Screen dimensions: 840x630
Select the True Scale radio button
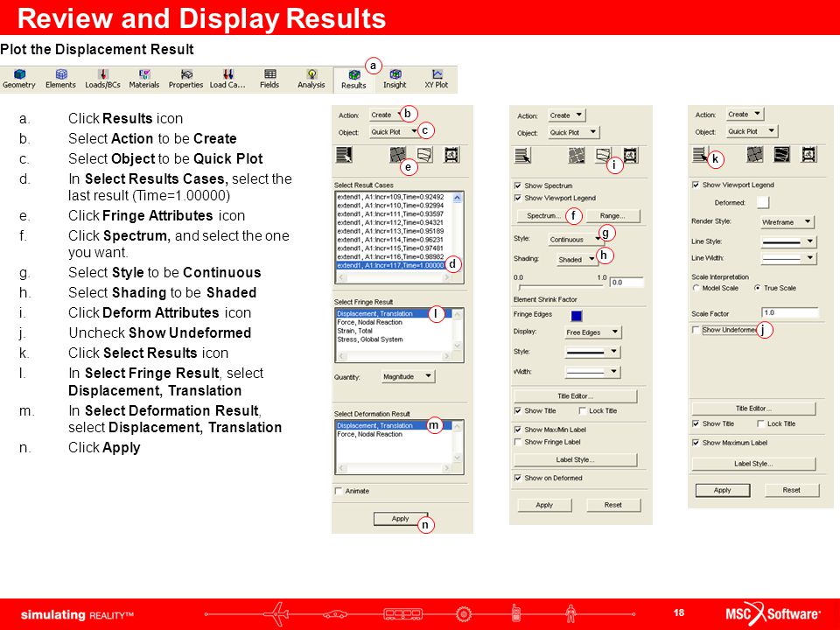click(758, 288)
